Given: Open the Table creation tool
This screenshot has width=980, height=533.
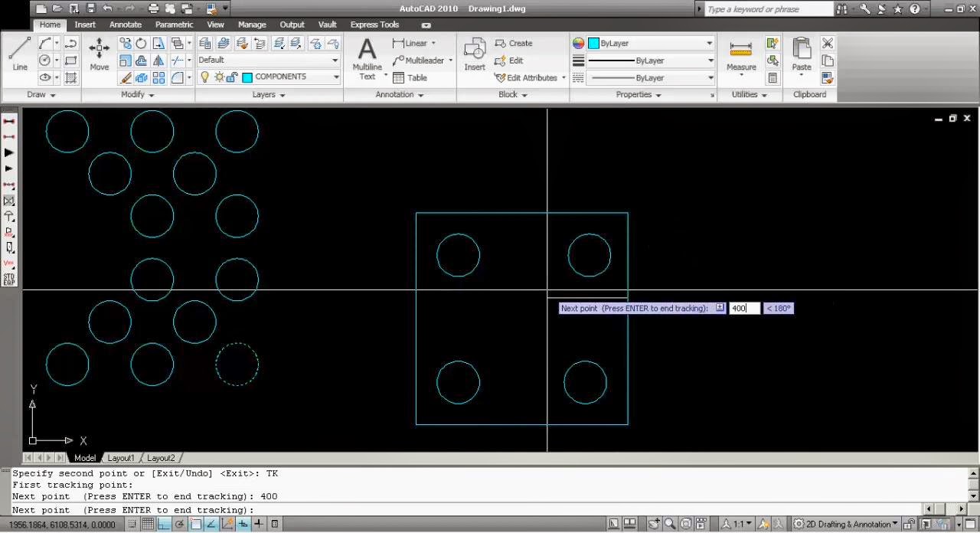Looking at the screenshot, I should point(413,77).
